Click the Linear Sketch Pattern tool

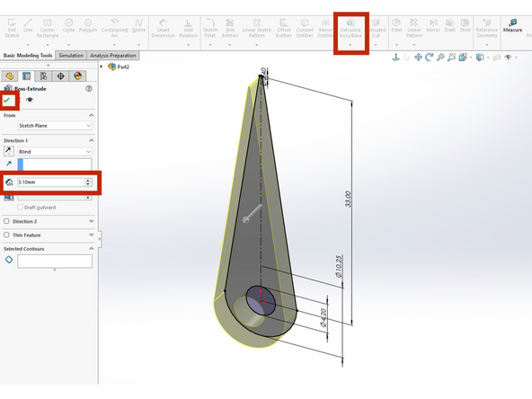click(x=257, y=28)
